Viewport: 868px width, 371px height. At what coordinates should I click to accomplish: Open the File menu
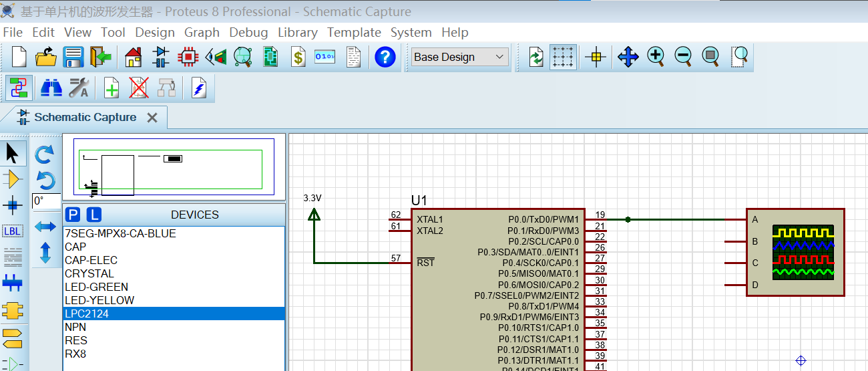[x=13, y=32]
